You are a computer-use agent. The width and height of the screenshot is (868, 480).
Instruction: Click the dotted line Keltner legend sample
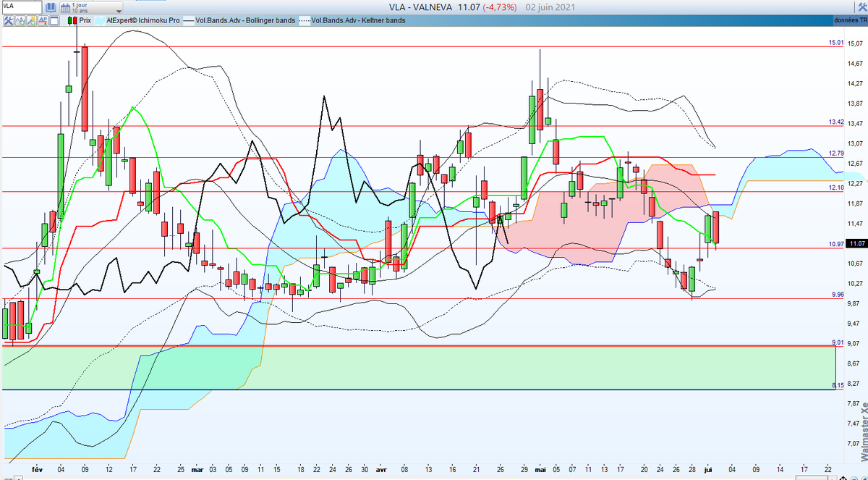click(305, 20)
